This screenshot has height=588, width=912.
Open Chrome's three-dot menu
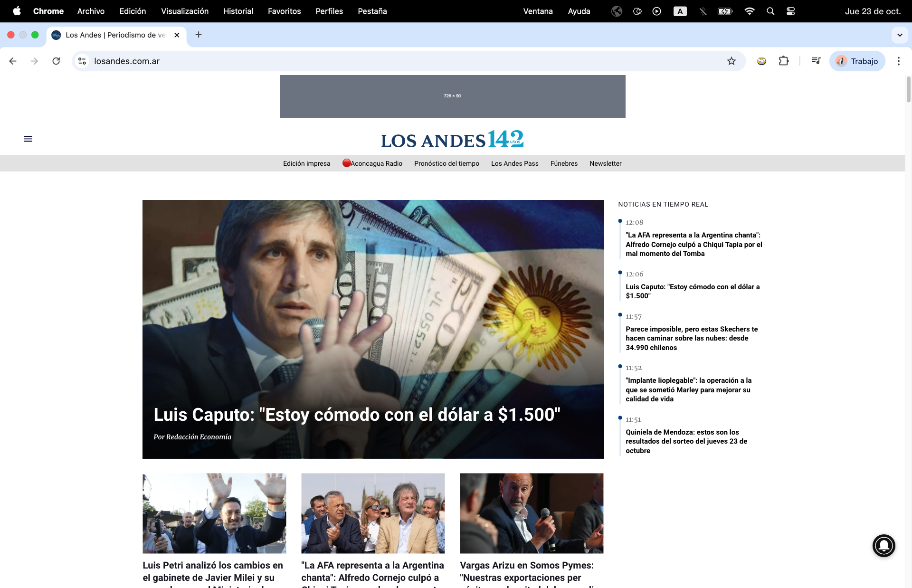pyautogui.click(x=898, y=61)
